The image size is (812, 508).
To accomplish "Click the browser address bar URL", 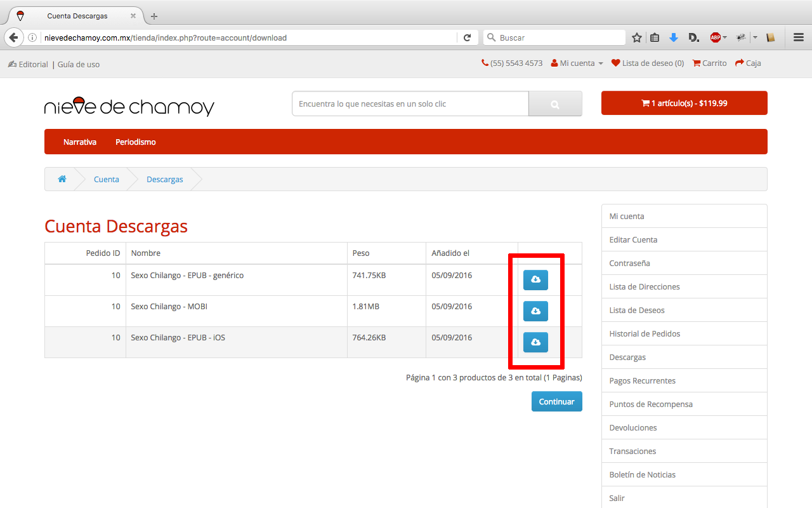I will [x=165, y=37].
